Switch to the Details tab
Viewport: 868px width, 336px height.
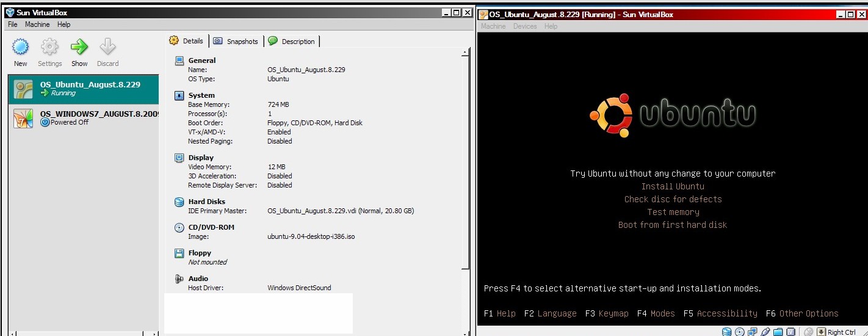187,41
